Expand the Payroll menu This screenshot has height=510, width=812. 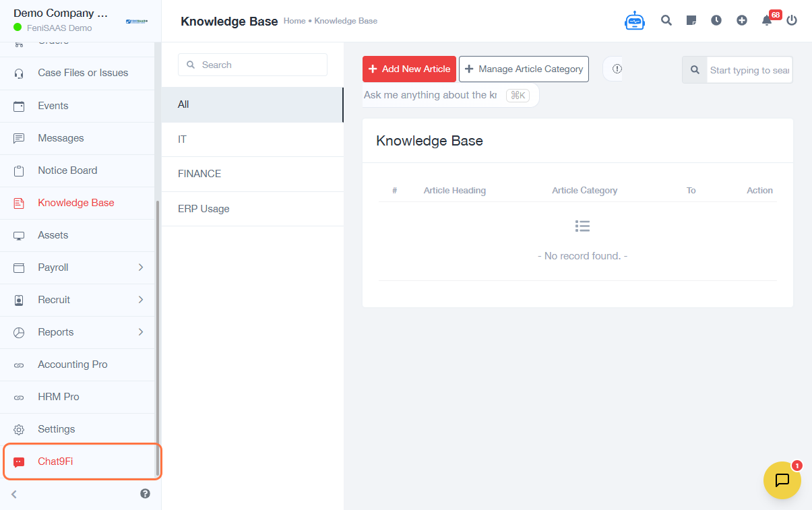(x=80, y=267)
